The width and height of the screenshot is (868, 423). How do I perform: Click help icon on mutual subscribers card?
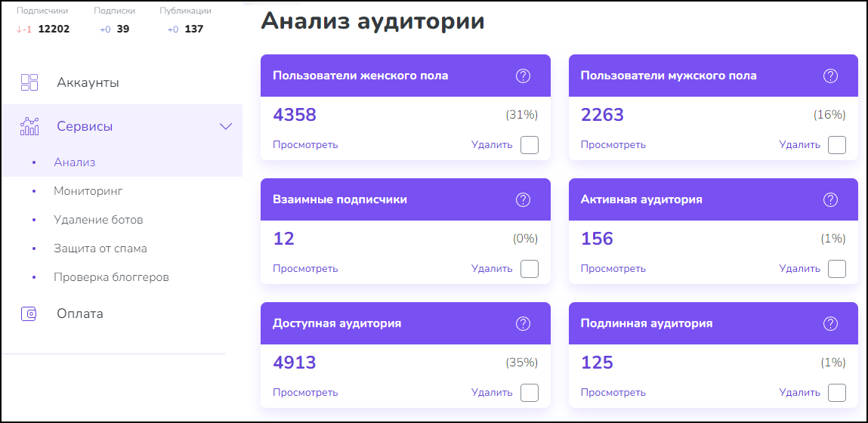point(523,199)
